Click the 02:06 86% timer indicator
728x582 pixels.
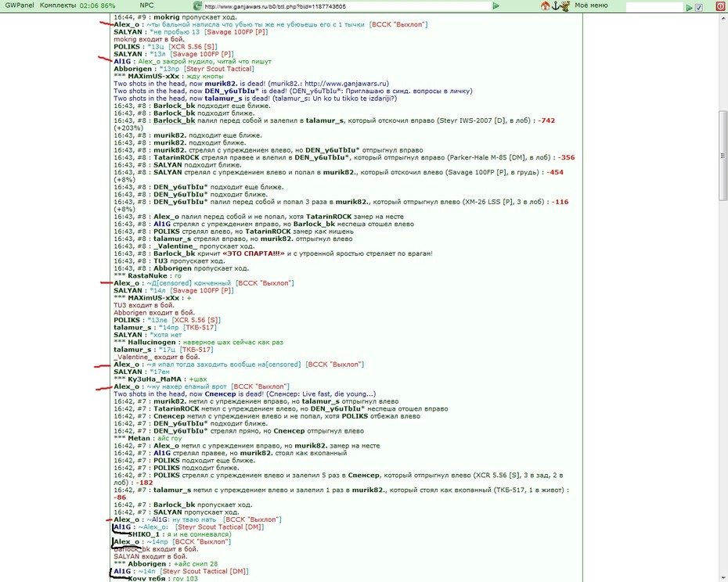pyautogui.click(x=97, y=6)
